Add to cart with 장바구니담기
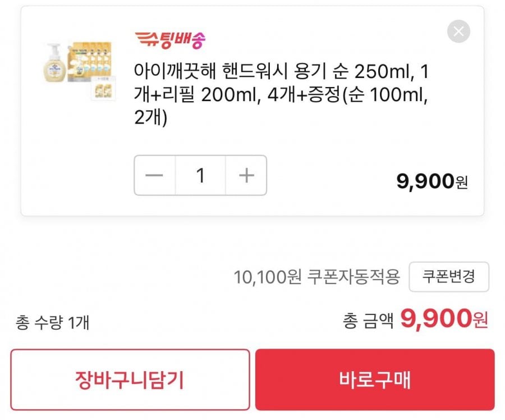The width and height of the screenshot is (505, 420). pyautogui.click(x=130, y=380)
